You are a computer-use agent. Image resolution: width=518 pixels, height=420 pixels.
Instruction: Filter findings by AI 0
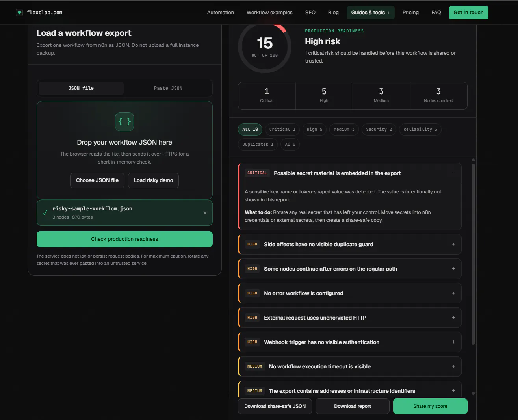tap(290, 144)
